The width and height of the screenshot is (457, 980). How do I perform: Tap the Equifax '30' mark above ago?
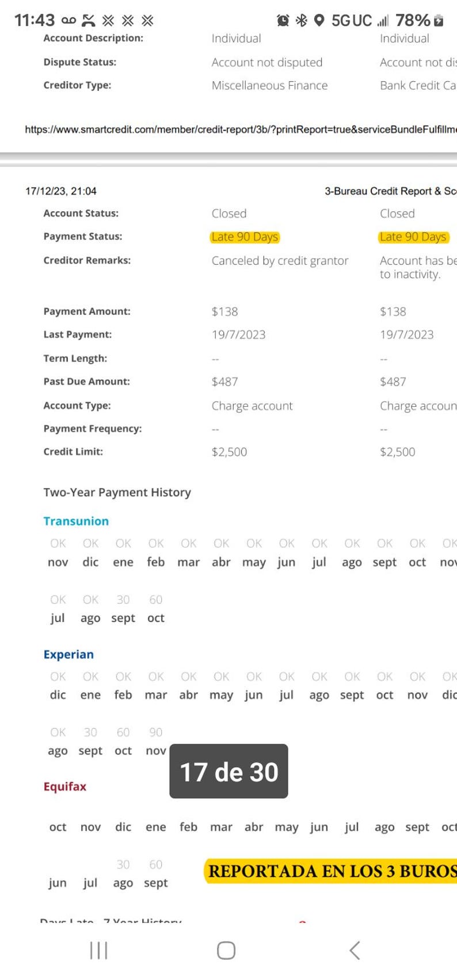pyautogui.click(x=123, y=864)
